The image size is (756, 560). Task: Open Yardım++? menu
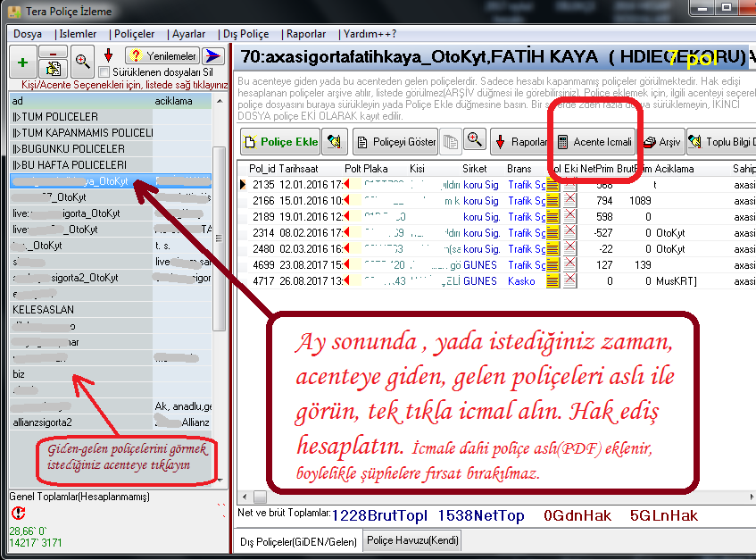(370, 34)
